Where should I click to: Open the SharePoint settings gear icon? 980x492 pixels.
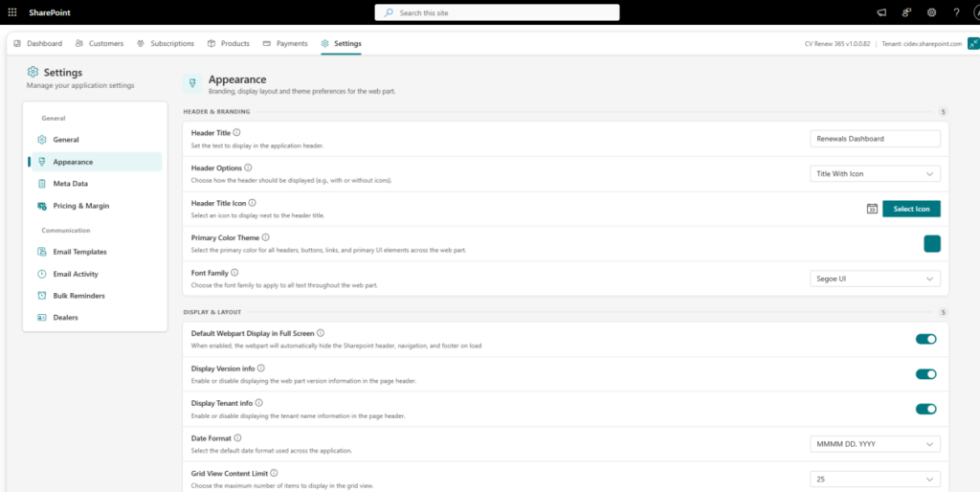pyautogui.click(x=931, y=12)
